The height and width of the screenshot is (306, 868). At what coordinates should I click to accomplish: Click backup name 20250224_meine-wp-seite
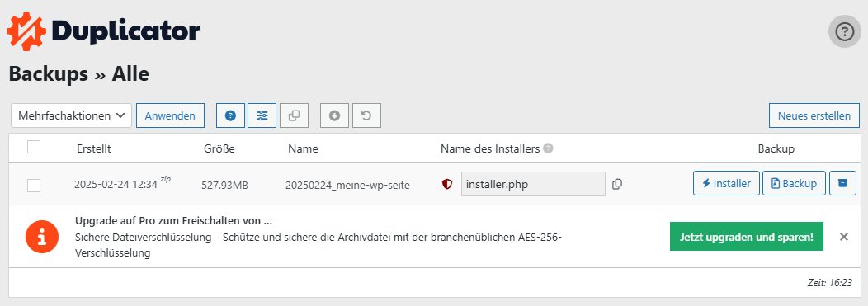pyautogui.click(x=347, y=186)
